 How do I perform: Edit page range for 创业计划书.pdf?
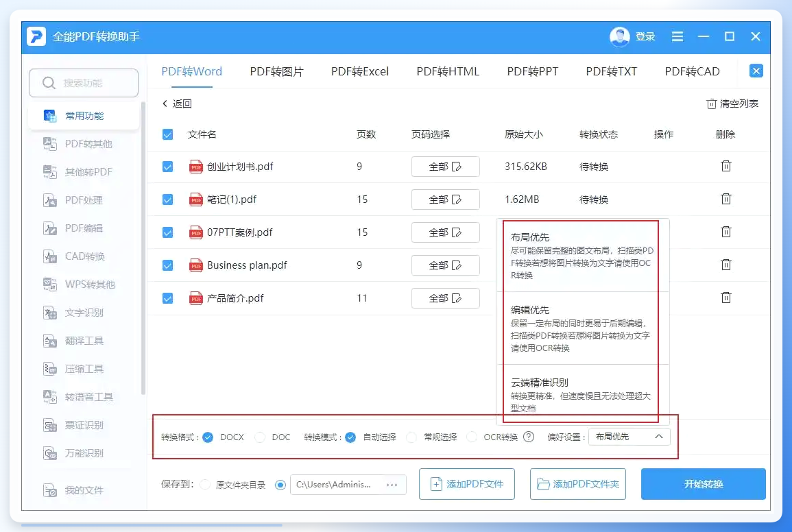(446, 167)
